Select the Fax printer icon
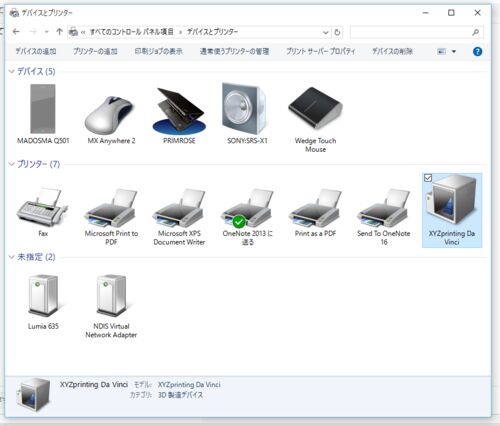 43,212
